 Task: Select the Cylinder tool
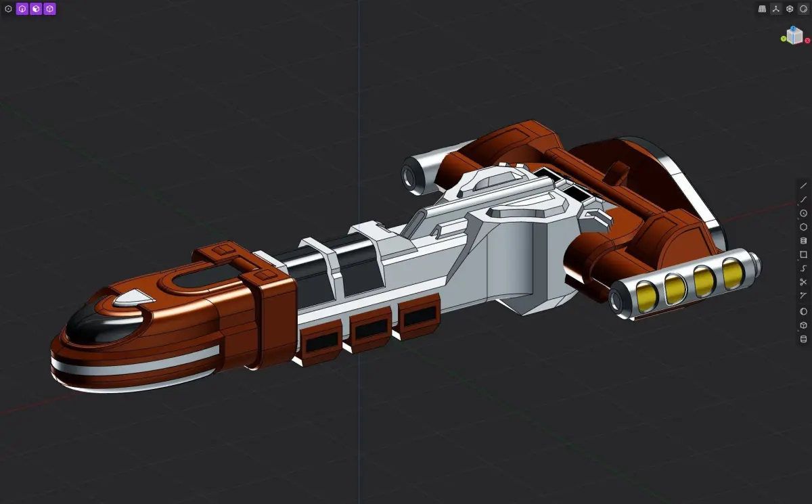tap(803, 338)
